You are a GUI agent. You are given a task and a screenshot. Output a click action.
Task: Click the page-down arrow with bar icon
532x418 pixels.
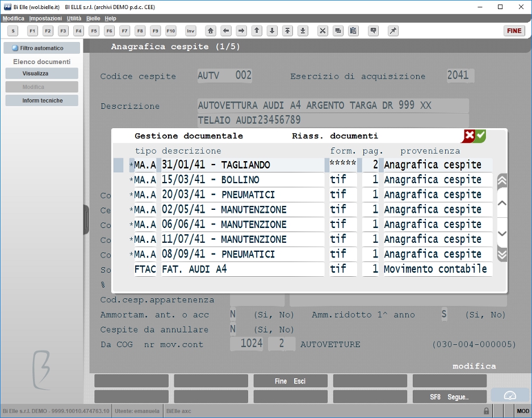tap(303, 31)
